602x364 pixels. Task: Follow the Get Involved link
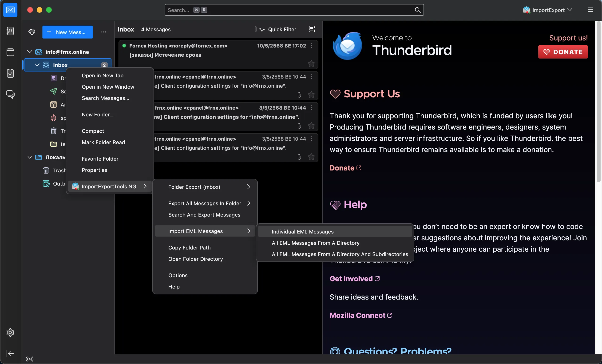click(355, 278)
